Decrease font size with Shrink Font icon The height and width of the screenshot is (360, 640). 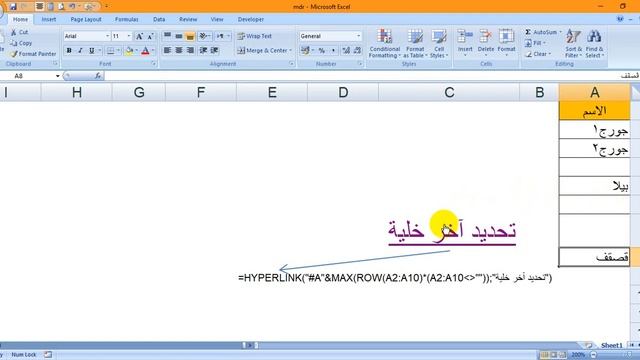151,36
